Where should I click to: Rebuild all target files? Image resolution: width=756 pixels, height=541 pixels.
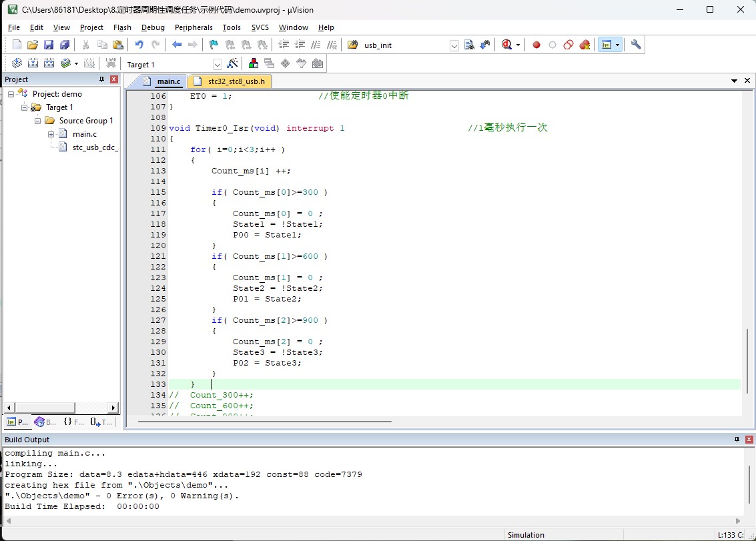pyautogui.click(x=49, y=63)
